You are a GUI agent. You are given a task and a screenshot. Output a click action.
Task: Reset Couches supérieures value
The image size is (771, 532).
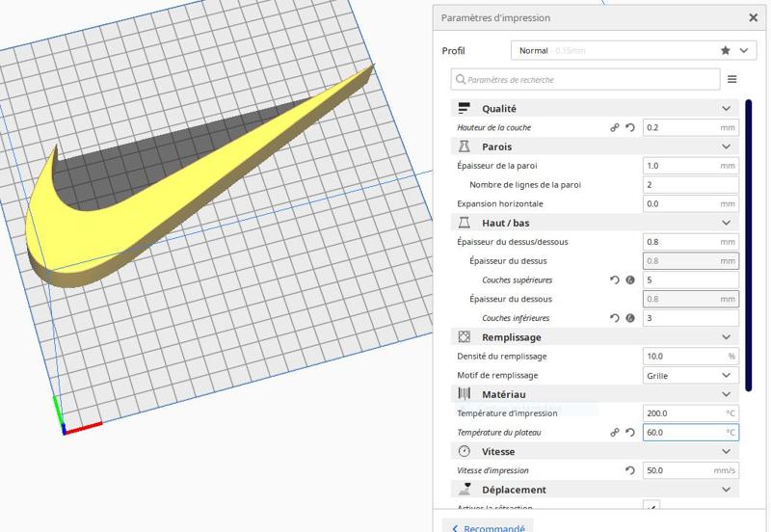615,279
